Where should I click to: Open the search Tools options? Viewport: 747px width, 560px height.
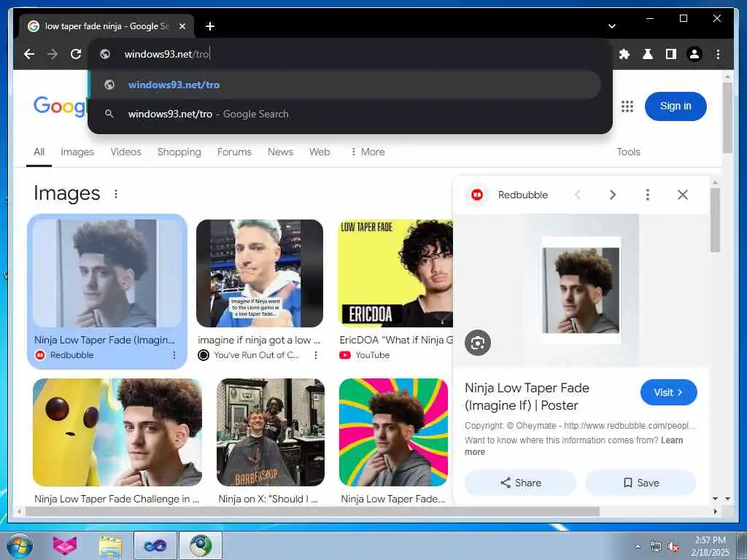point(628,152)
